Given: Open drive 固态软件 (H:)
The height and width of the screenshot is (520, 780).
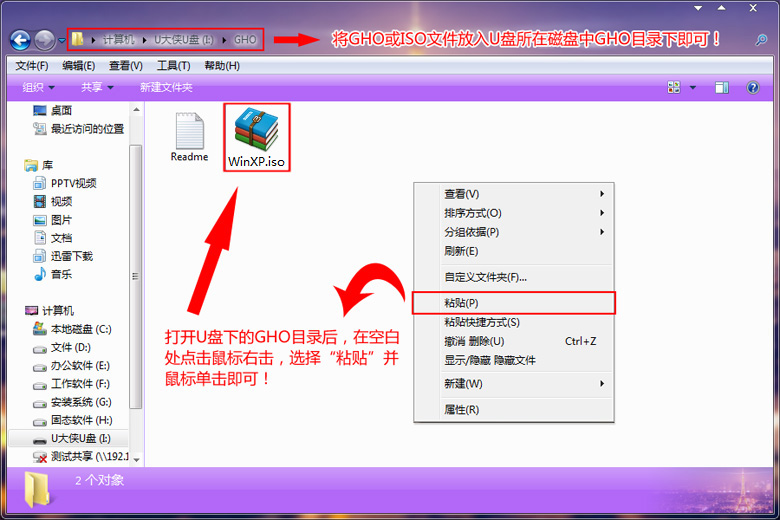Looking at the screenshot, I should pos(73,420).
